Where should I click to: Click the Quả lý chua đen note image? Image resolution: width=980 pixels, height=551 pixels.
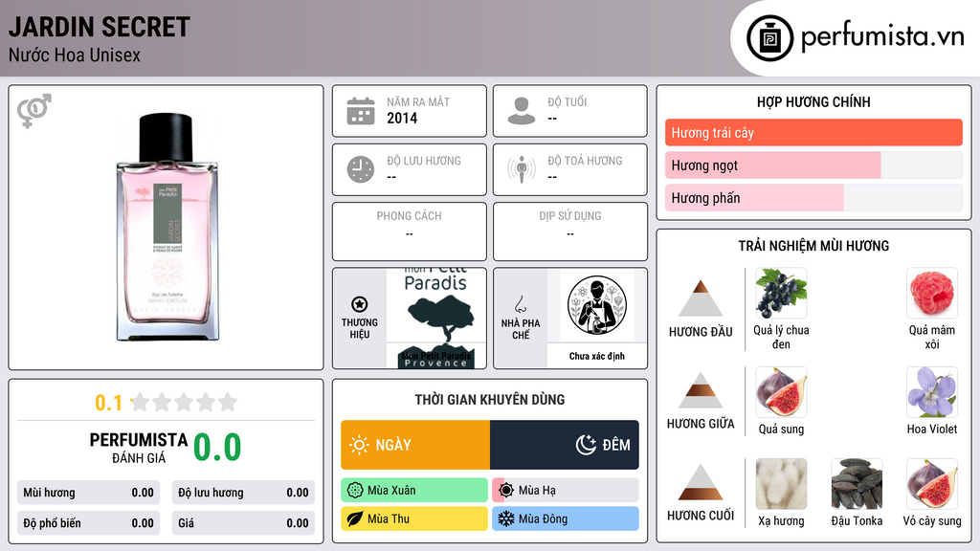781,293
